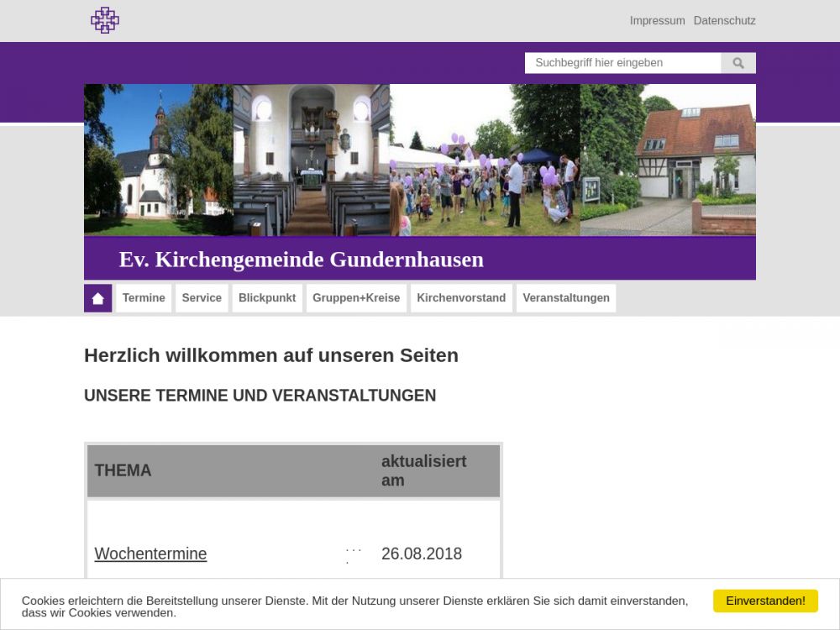Viewport: 840px width, 630px height.
Task: Click the church interior photo with pews
Action: pyautogui.click(x=312, y=160)
